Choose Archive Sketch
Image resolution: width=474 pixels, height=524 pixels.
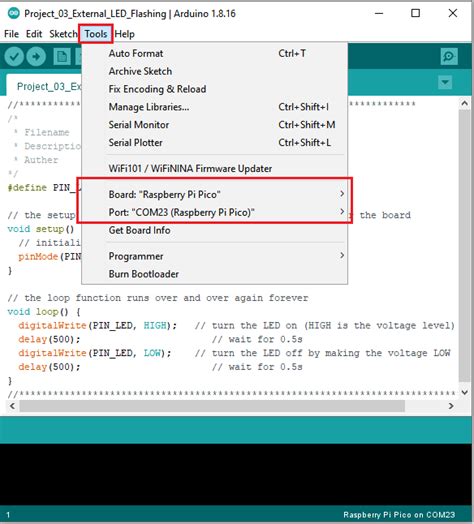click(215, 71)
